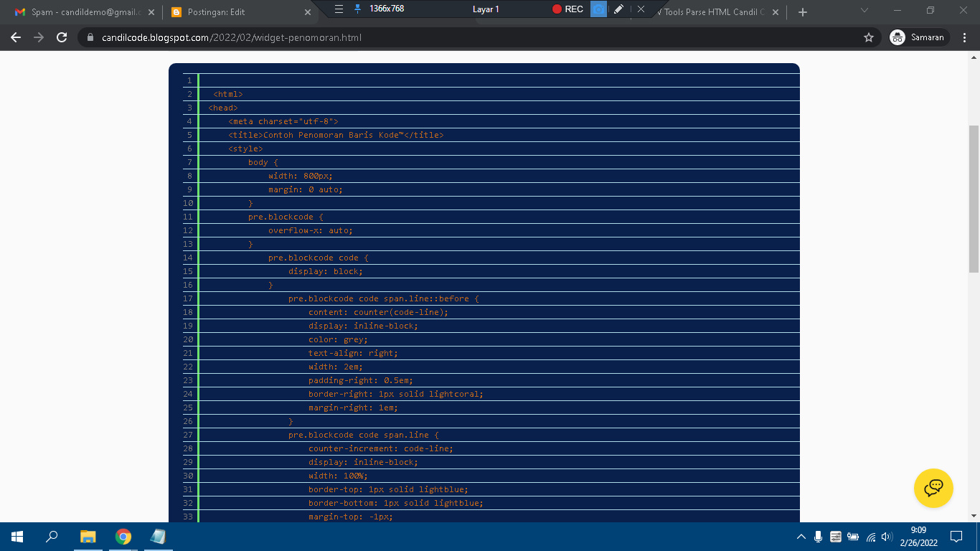
Task: Click the scrollbar up arrow
Action: coord(974,56)
